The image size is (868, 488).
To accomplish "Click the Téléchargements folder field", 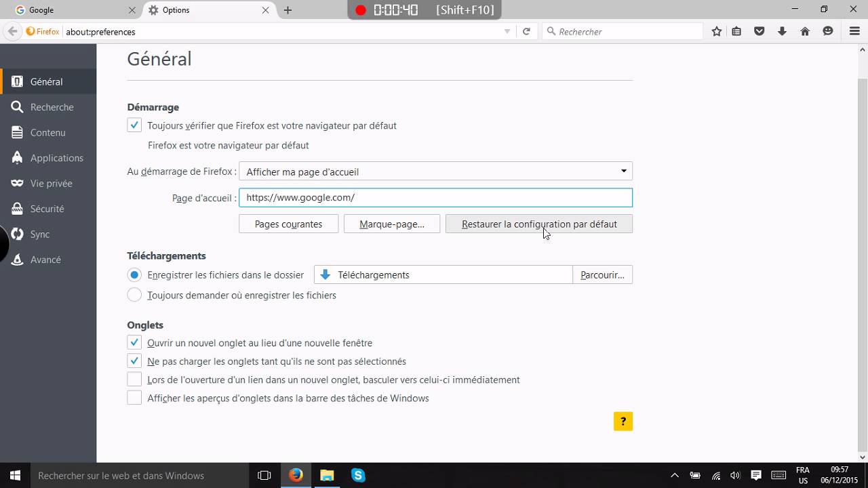I will [x=443, y=274].
